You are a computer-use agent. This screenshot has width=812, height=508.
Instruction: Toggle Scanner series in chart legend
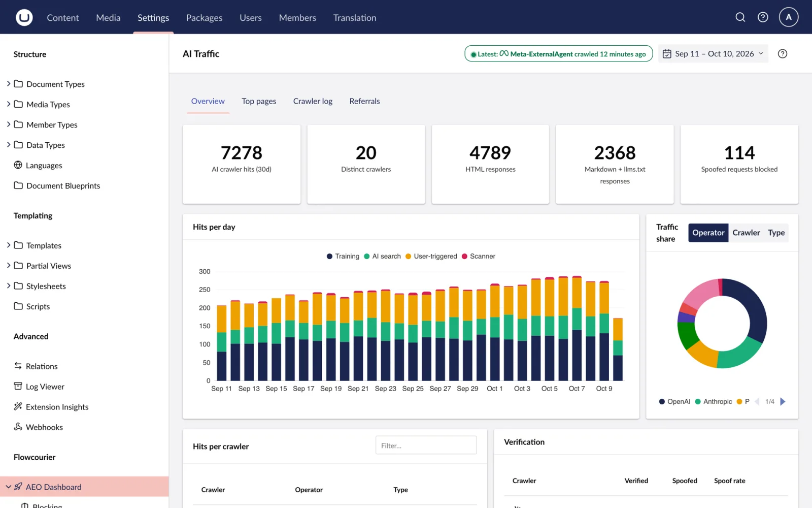click(478, 256)
